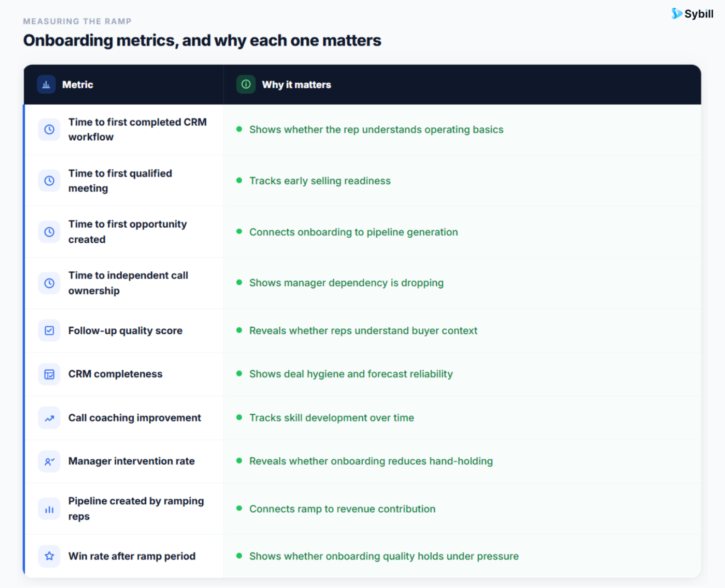Click 'Shows deal hygiene and forecast reliability'
Screen dimensions: 725x588
351,374
